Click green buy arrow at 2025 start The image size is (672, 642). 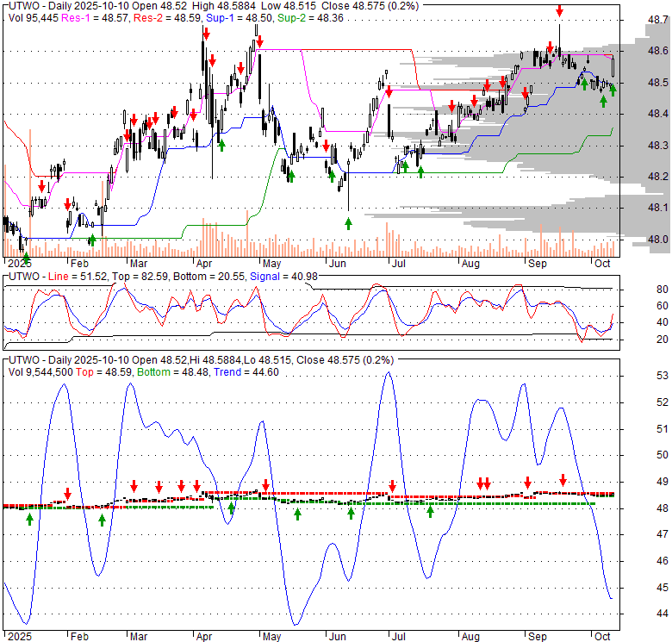pyautogui.click(x=26, y=258)
